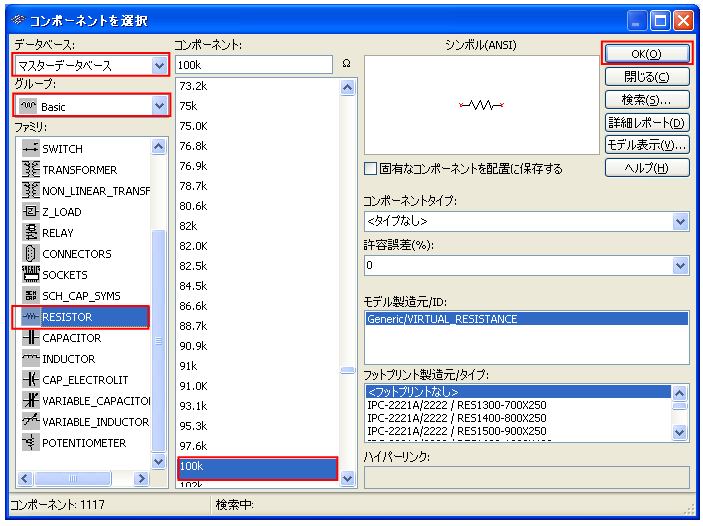Choose the INDUCTOR family icon
The width and height of the screenshot is (703, 526).
pyautogui.click(x=30, y=359)
